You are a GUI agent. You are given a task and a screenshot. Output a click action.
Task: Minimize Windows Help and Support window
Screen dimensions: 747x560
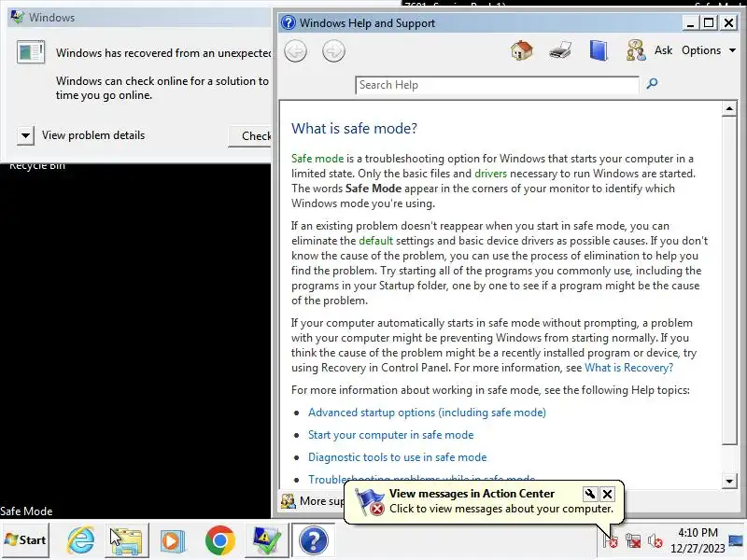pos(690,22)
